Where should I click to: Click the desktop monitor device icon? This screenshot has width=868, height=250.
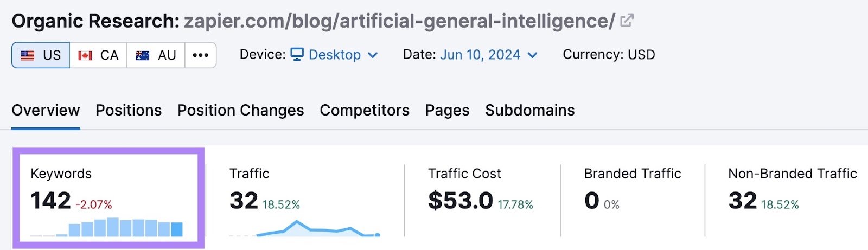(x=297, y=55)
